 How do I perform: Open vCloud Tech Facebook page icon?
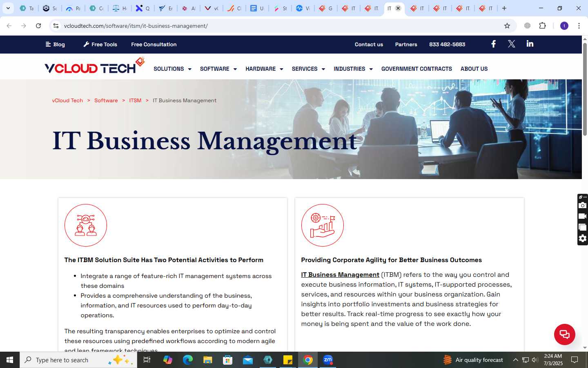[x=493, y=44]
